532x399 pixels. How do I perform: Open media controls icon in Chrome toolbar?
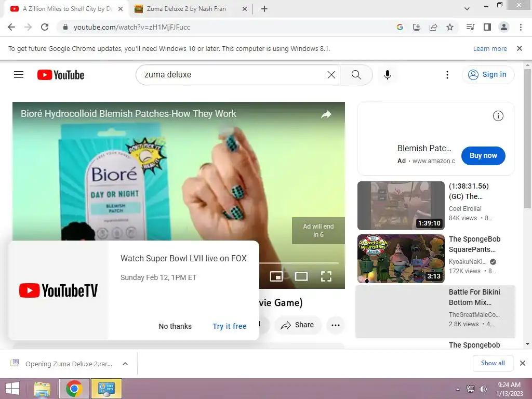(x=470, y=27)
